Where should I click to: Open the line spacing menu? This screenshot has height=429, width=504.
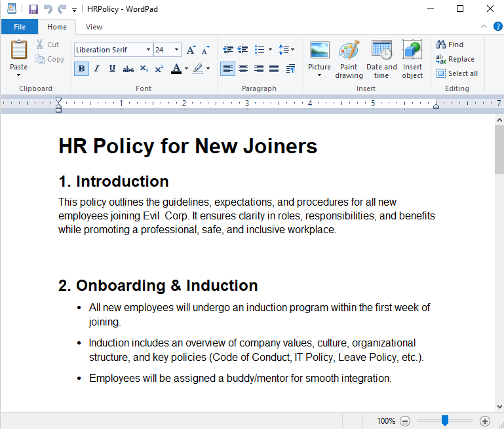tap(286, 50)
